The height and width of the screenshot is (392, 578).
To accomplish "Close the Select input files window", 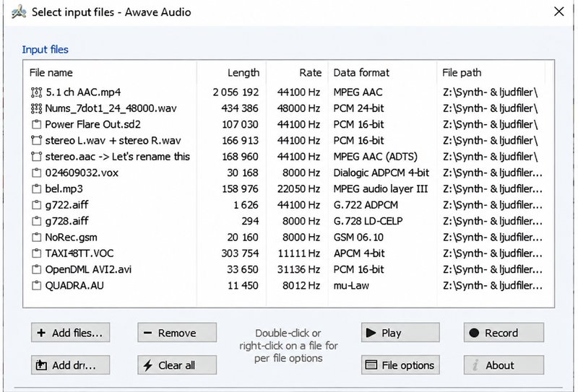I will [x=558, y=12].
